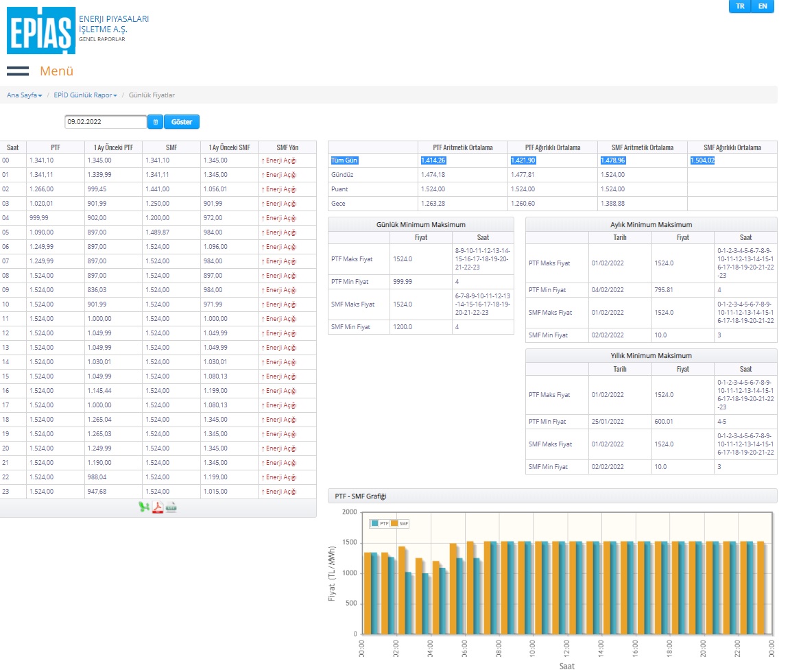Select the Tüm Gün row label

click(344, 160)
